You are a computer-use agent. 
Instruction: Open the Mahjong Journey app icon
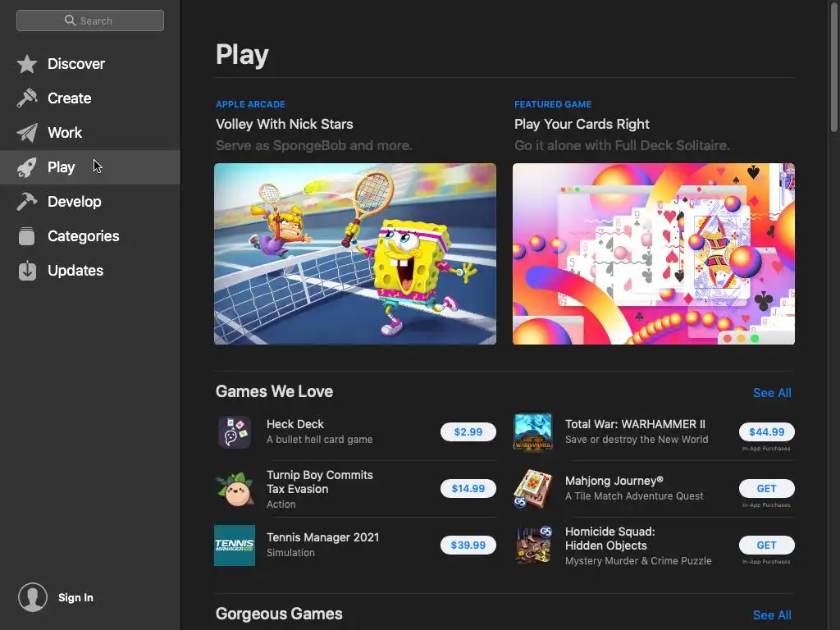click(x=533, y=489)
